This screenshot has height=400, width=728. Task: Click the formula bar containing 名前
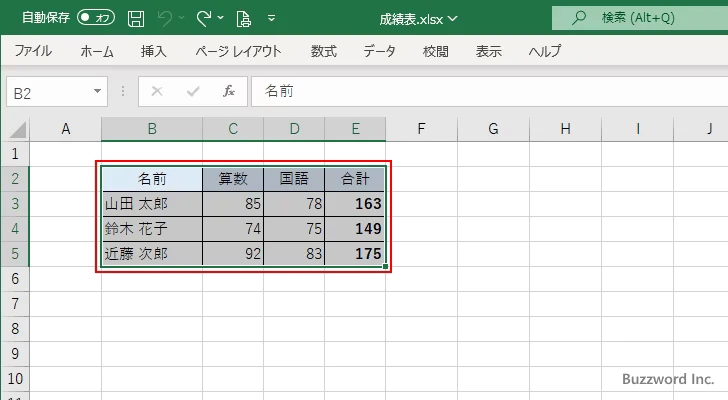[x=490, y=91]
